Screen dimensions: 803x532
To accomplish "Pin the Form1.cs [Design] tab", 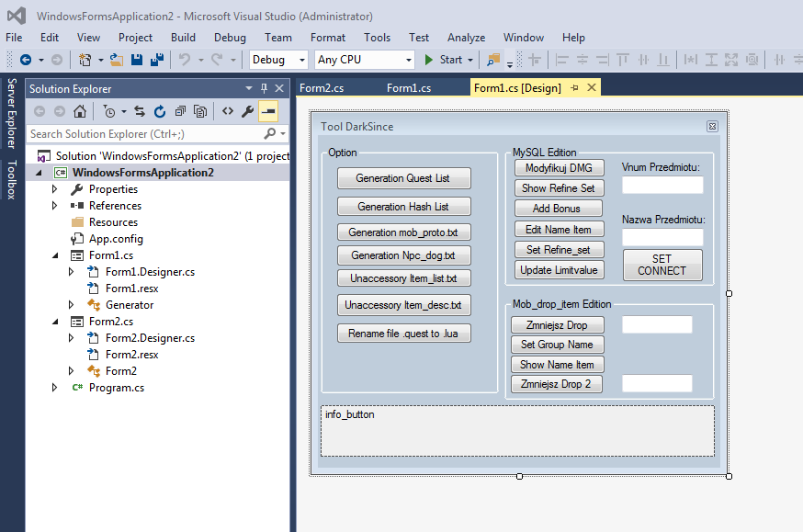I will click(x=574, y=88).
